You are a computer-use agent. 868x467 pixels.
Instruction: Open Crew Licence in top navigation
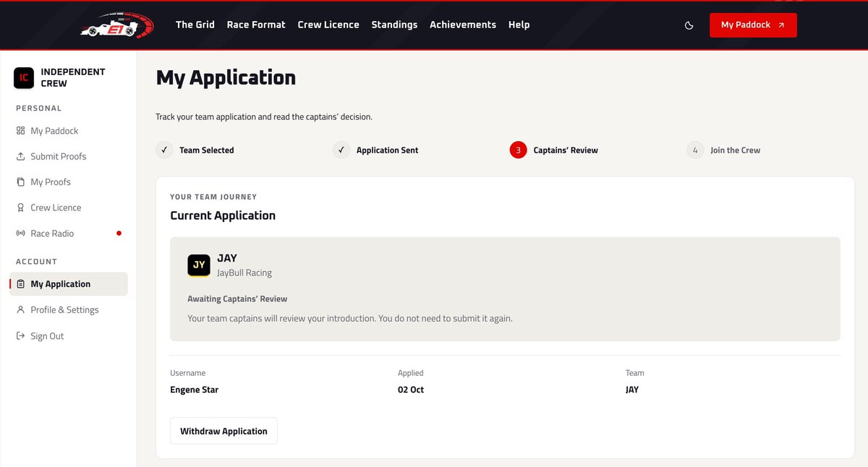click(328, 25)
